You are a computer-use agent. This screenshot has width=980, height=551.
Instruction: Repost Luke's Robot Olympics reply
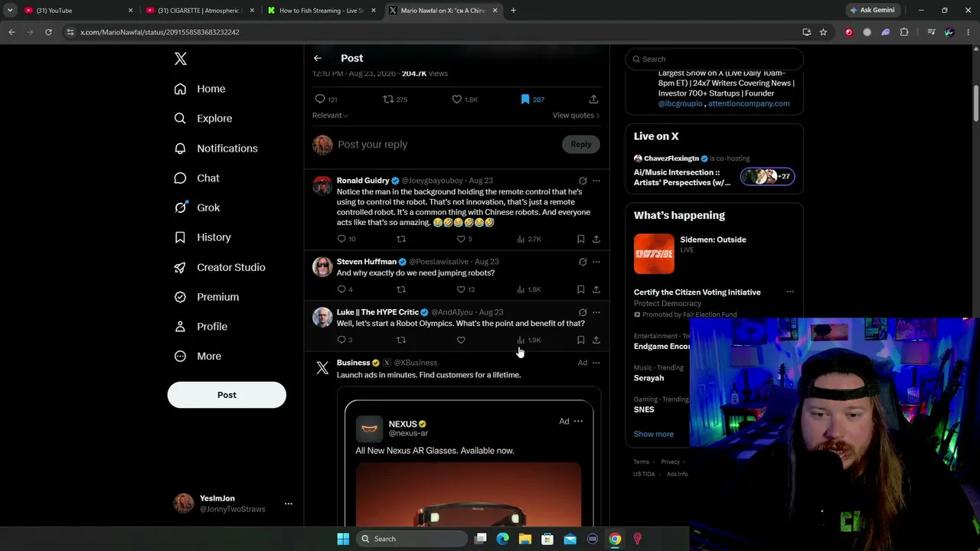point(401,341)
